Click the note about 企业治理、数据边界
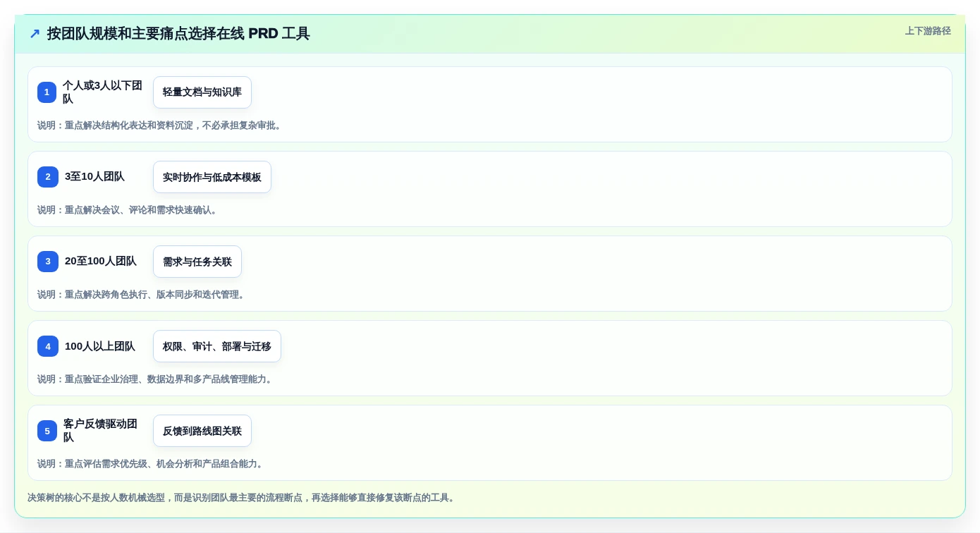This screenshot has height=533, width=980. (x=156, y=379)
